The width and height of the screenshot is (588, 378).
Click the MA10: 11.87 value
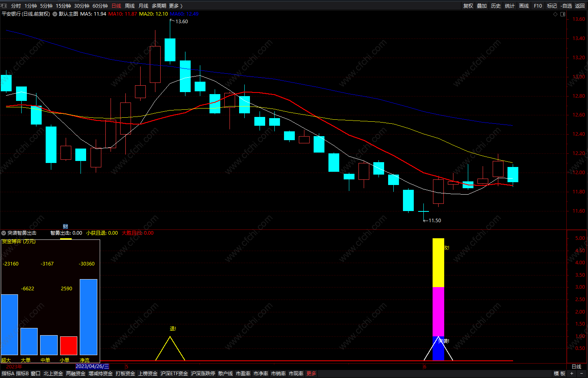coord(123,14)
